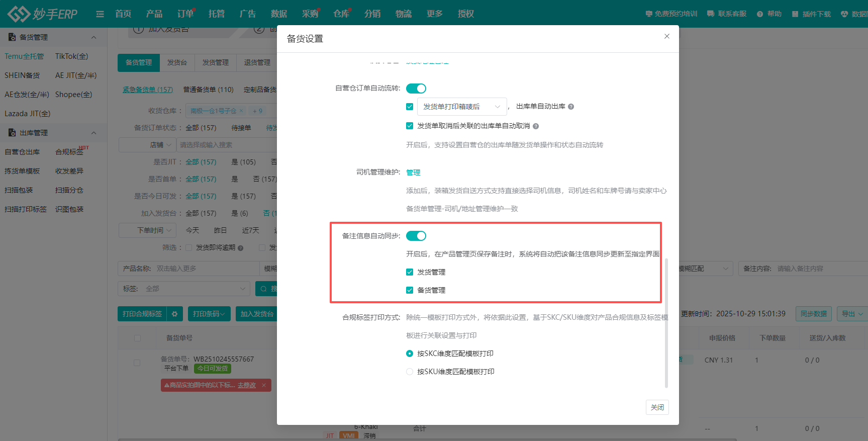
Task: Uncheck 备货管理 sync checkbox
Action: 410,290
